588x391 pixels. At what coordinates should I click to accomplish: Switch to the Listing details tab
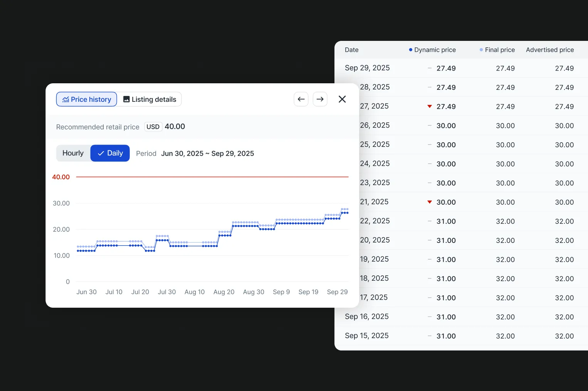tap(150, 99)
